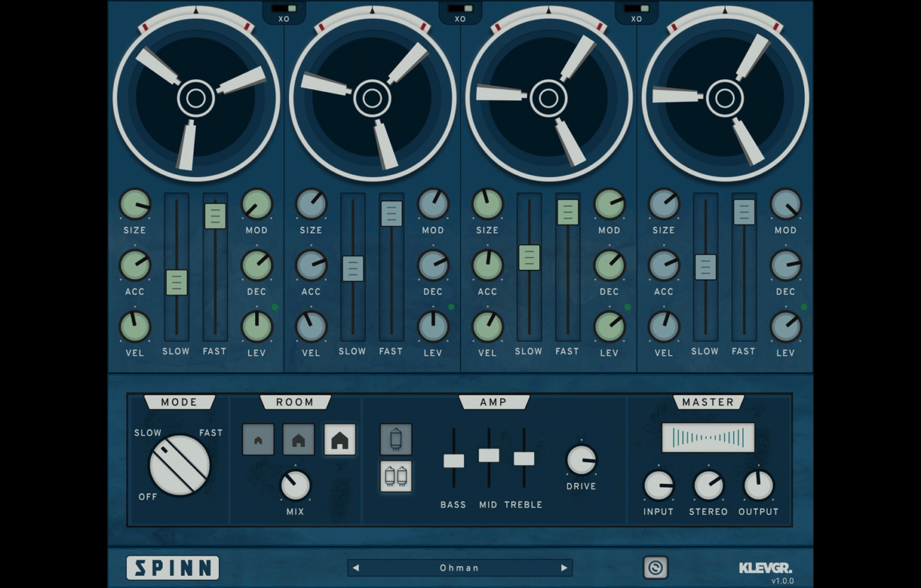Click the first rotor's SIZE knob

(x=135, y=204)
